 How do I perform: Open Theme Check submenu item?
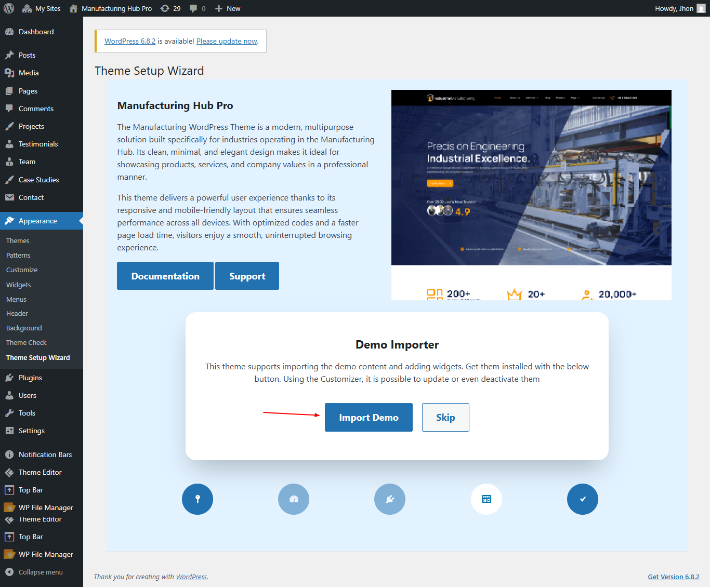(x=27, y=342)
